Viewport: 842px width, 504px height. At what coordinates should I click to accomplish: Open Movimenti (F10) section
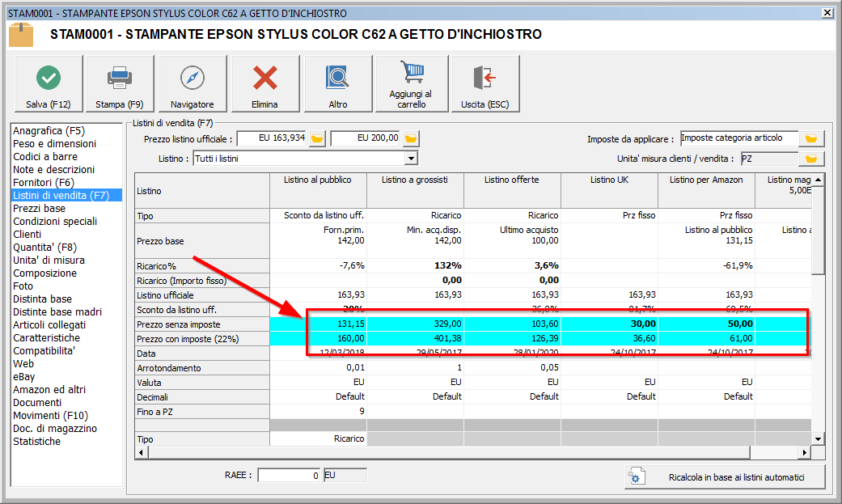coord(50,415)
